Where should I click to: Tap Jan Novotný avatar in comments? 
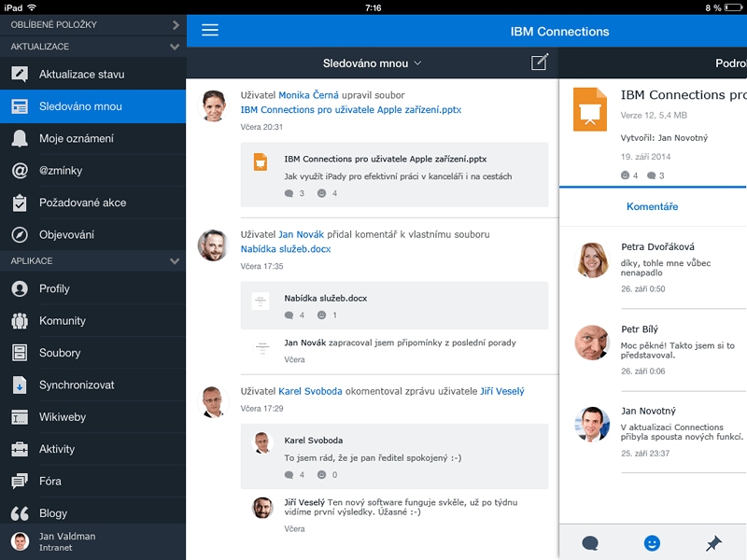(592, 425)
